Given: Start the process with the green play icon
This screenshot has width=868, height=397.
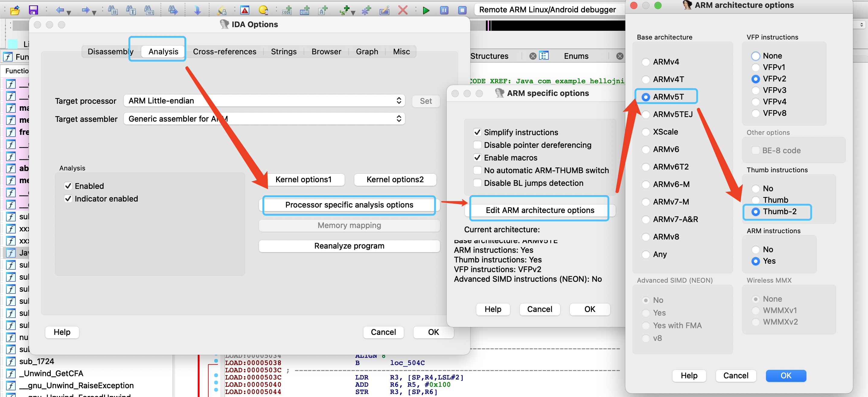Looking at the screenshot, I should 426,10.
